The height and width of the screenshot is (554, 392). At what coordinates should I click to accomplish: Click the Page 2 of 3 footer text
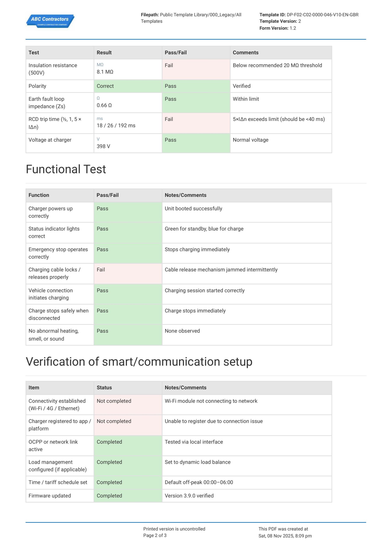pos(155,535)
